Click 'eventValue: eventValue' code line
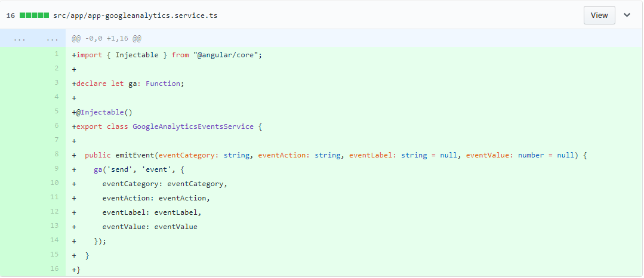The width and height of the screenshot is (644, 278). point(150,227)
